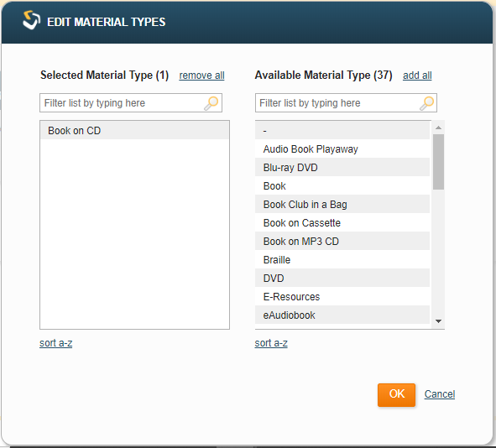The height and width of the screenshot is (448, 496).
Task: Select 'Audio Book Playaway' from available list
Action: tap(342, 148)
